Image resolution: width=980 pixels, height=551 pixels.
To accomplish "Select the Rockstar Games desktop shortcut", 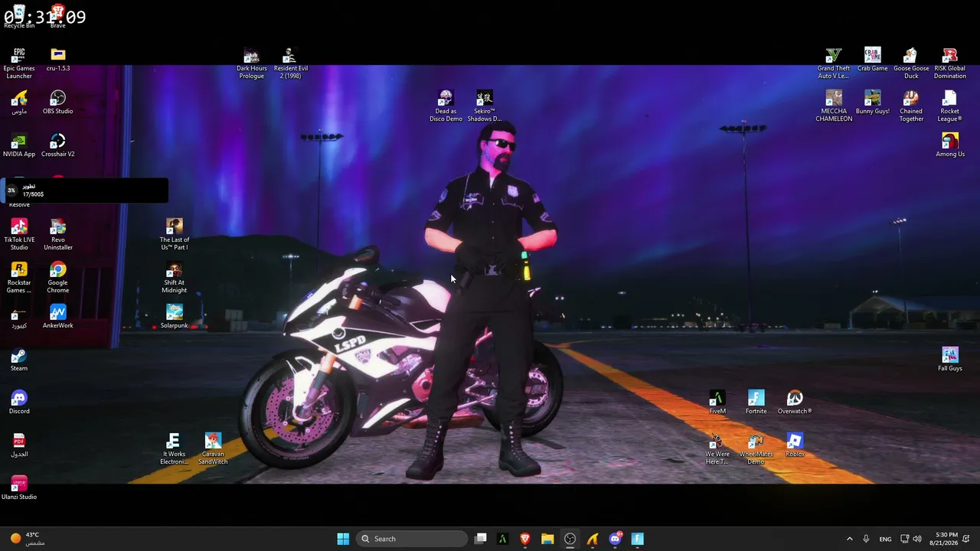I will coord(19,277).
